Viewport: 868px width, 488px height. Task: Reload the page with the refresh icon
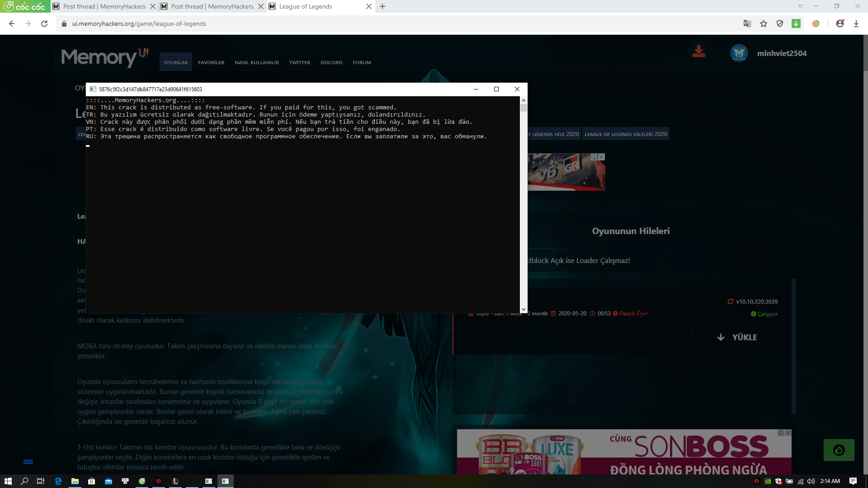(x=44, y=23)
